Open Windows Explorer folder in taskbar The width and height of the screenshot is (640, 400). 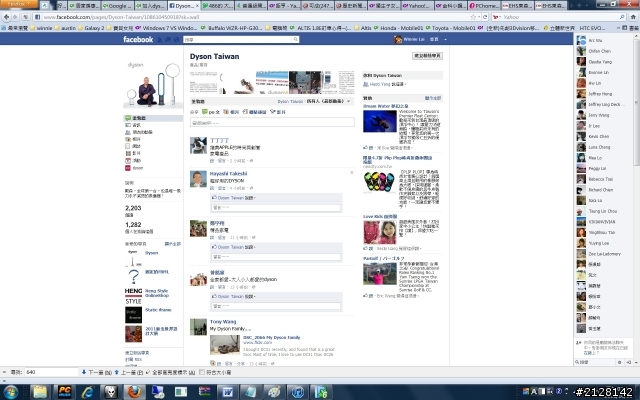pos(40,392)
